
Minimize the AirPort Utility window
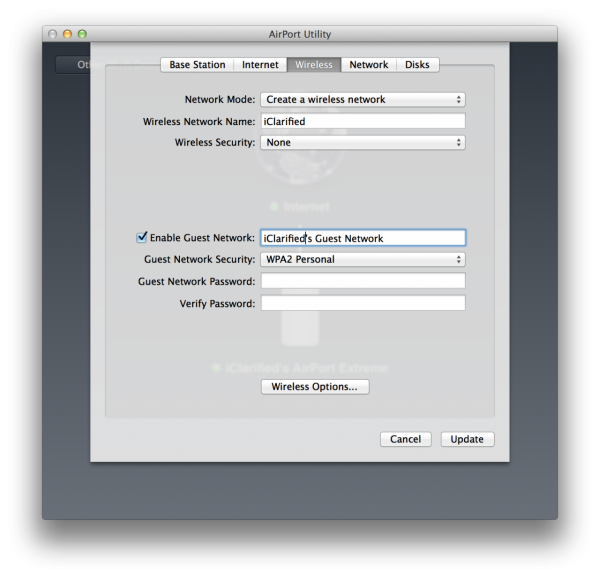click(x=67, y=34)
